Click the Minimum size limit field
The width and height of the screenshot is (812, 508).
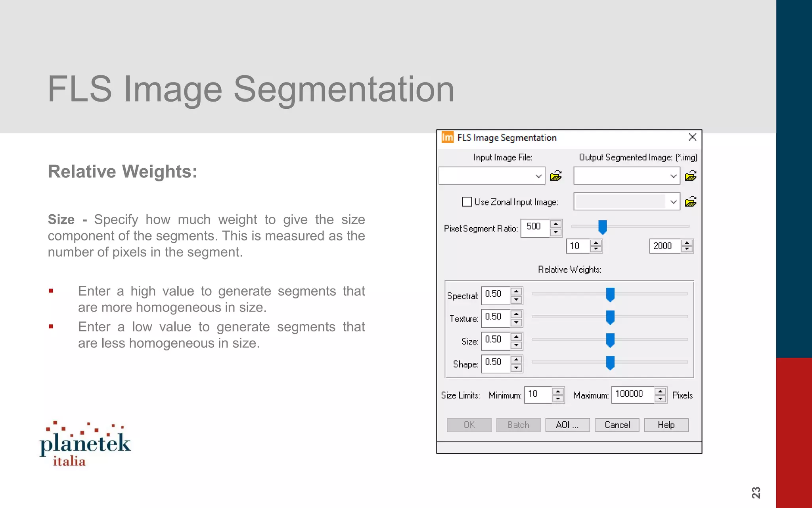click(538, 394)
